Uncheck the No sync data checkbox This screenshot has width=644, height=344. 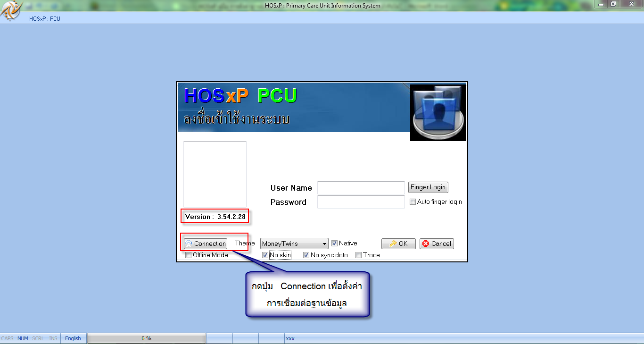306,255
